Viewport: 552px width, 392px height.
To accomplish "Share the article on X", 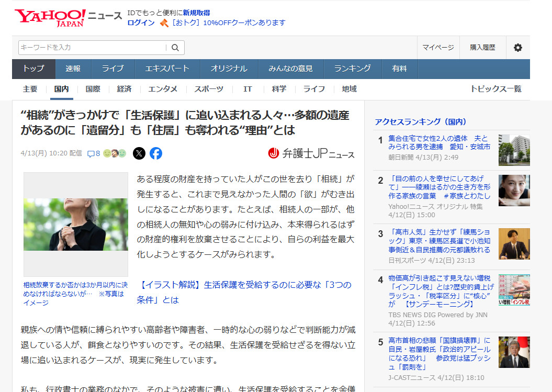I will pos(139,153).
